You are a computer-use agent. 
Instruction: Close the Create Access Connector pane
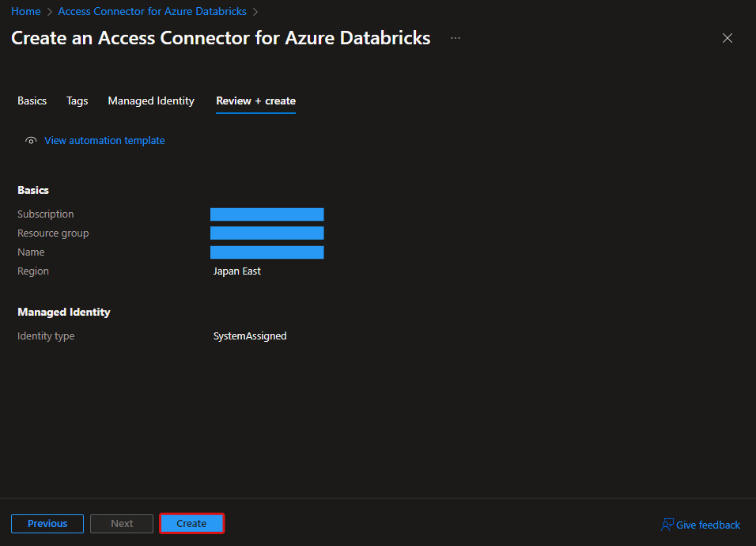pos(727,38)
